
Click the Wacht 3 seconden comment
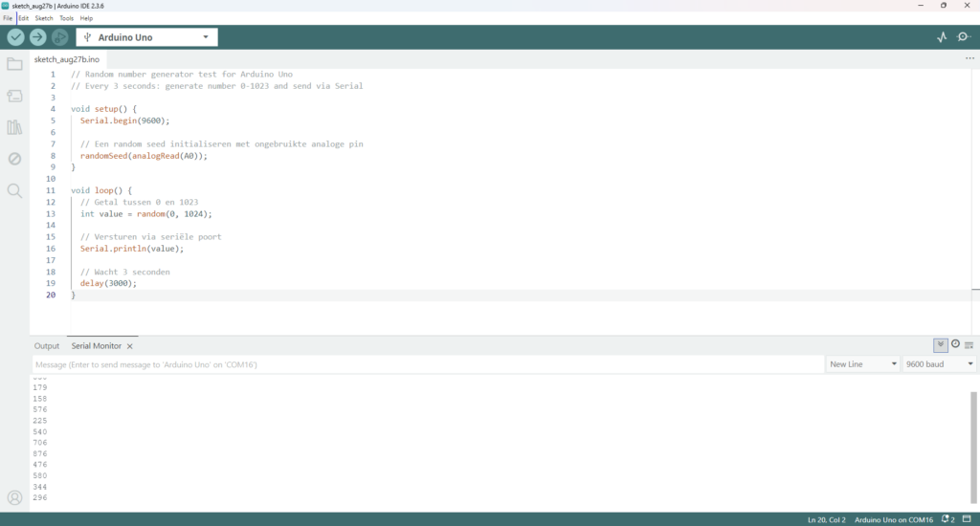pyautogui.click(x=125, y=272)
